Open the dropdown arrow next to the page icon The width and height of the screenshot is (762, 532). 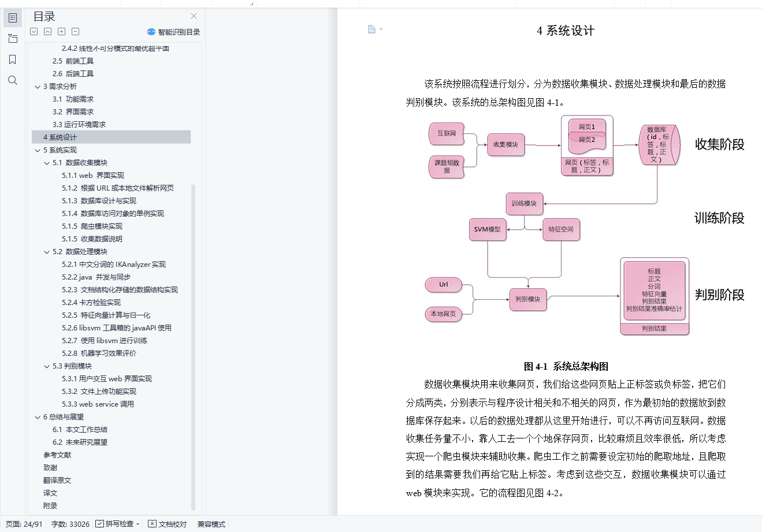pyautogui.click(x=381, y=29)
